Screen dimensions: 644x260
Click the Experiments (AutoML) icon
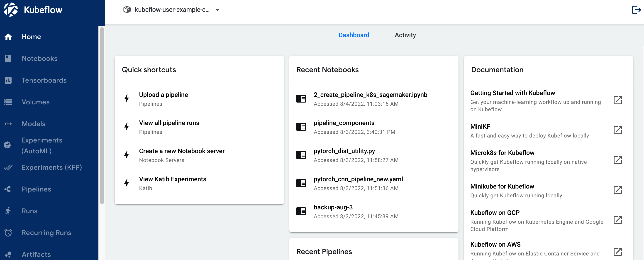pyautogui.click(x=7, y=145)
